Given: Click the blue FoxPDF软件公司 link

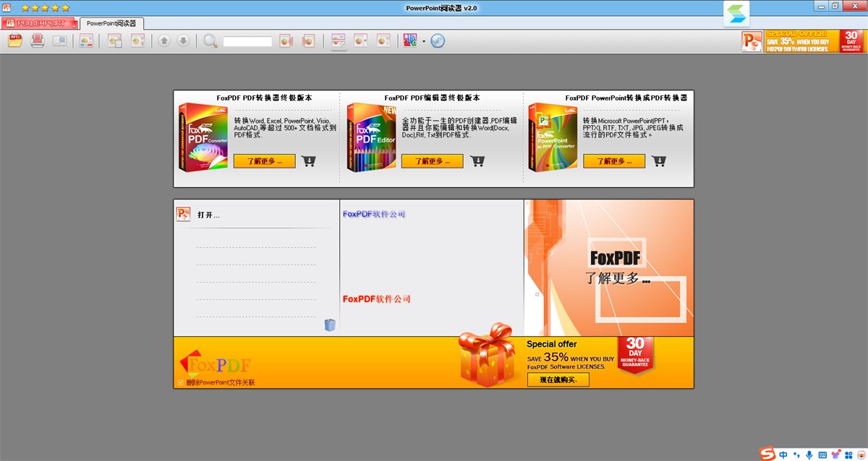Looking at the screenshot, I should click(x=374, y=214).
